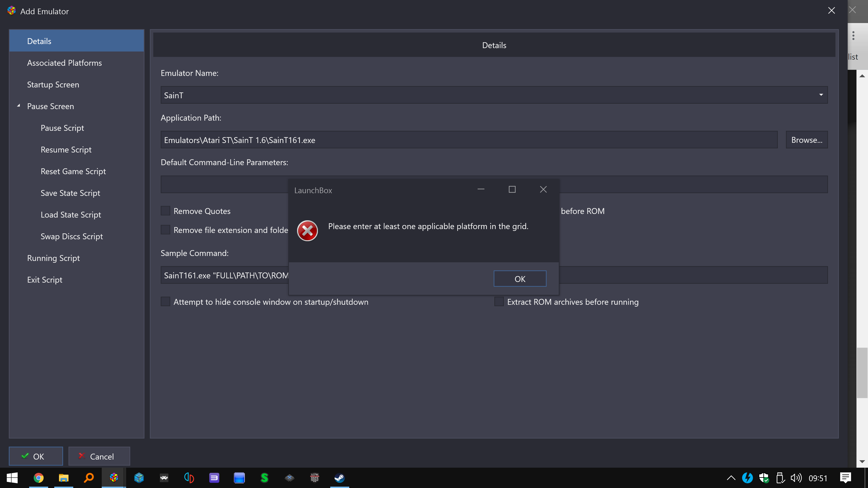Click the Emulator Name field containing SainT
Viewport: 868px width, 488px height.
click(494, 95)
